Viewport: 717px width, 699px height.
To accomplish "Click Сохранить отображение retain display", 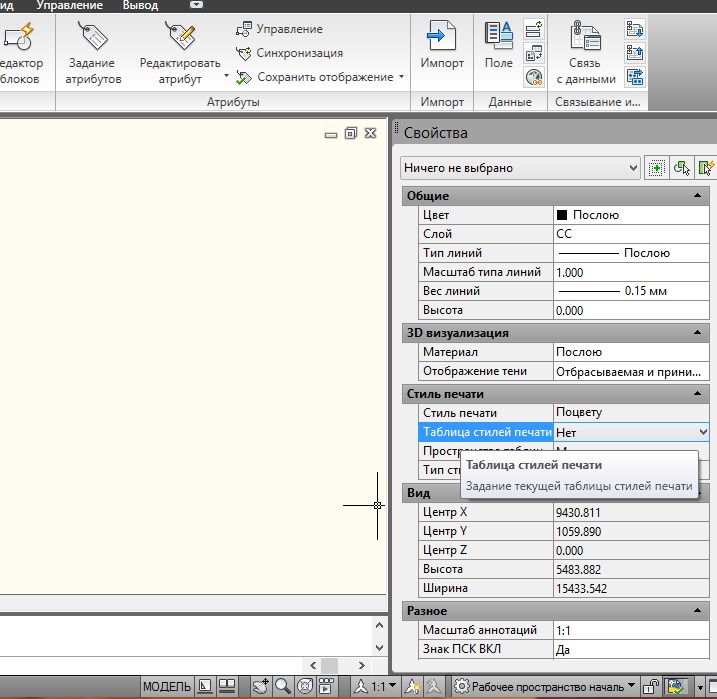I will coord(315,77).
